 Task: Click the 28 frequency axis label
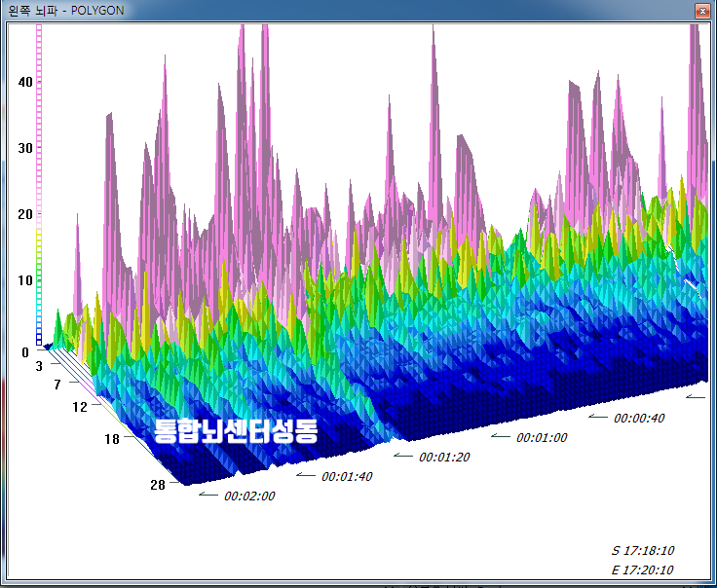coord(157,484)
